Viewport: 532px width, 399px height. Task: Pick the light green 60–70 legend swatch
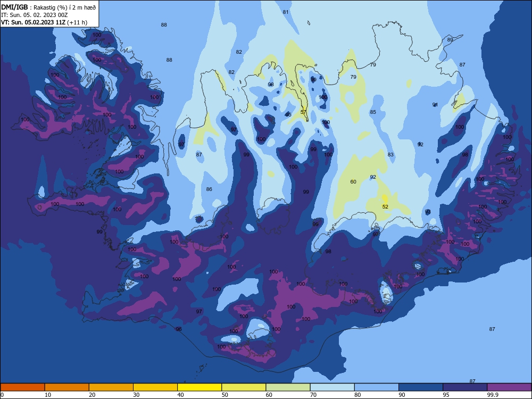tap(288, 387)
